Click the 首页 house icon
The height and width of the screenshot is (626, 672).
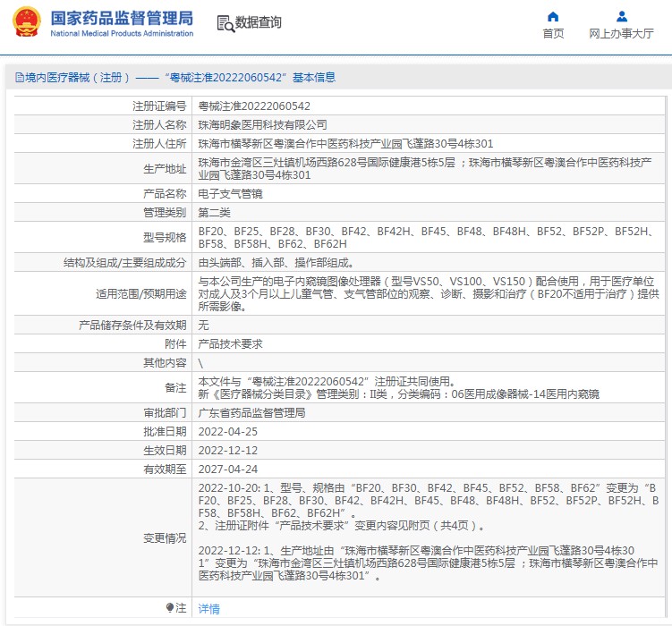tap(553, 16)
